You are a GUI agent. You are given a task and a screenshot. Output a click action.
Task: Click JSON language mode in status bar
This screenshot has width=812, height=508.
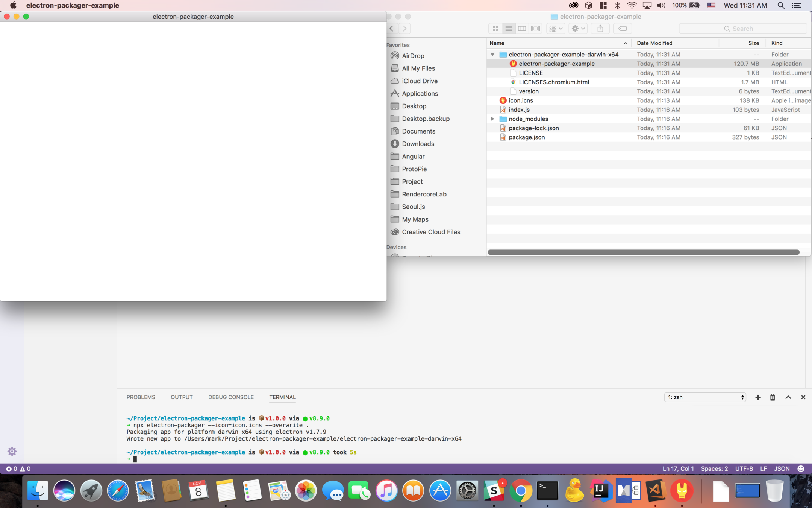(782, 469)
